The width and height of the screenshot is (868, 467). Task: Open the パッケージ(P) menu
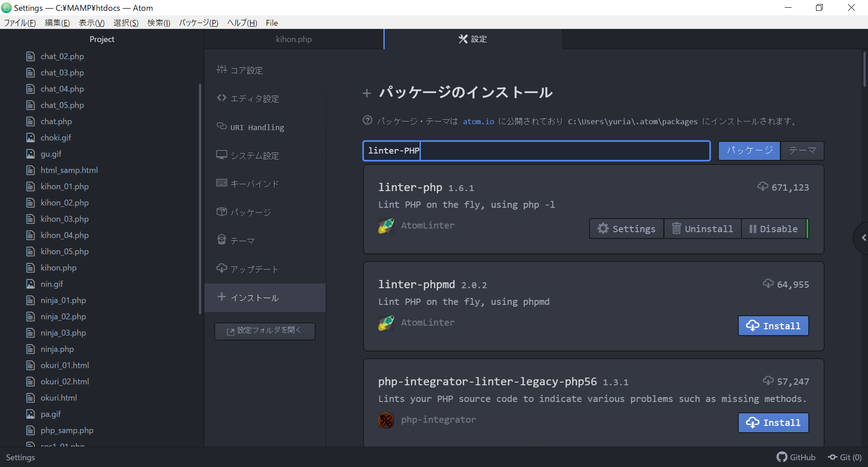coord(198,23)
